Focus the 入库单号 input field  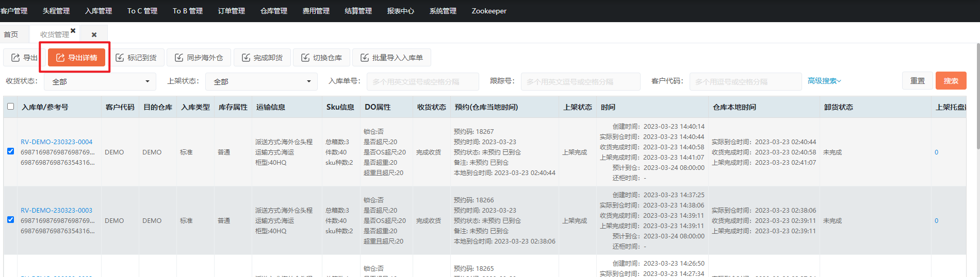423,81
